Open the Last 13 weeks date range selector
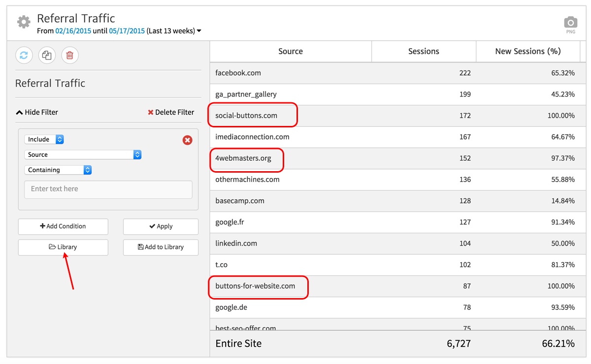This screenshot has width=591, height=364. pos(171,30)
